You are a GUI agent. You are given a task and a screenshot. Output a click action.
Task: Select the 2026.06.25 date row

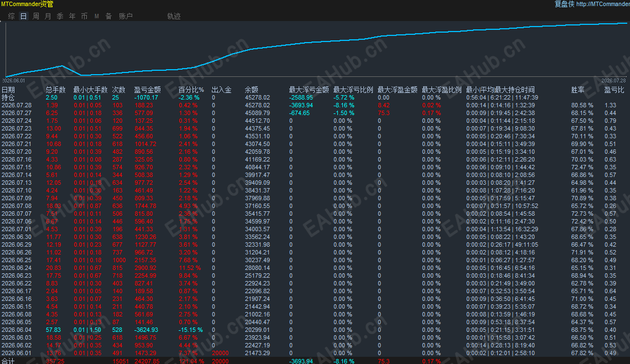17,260
